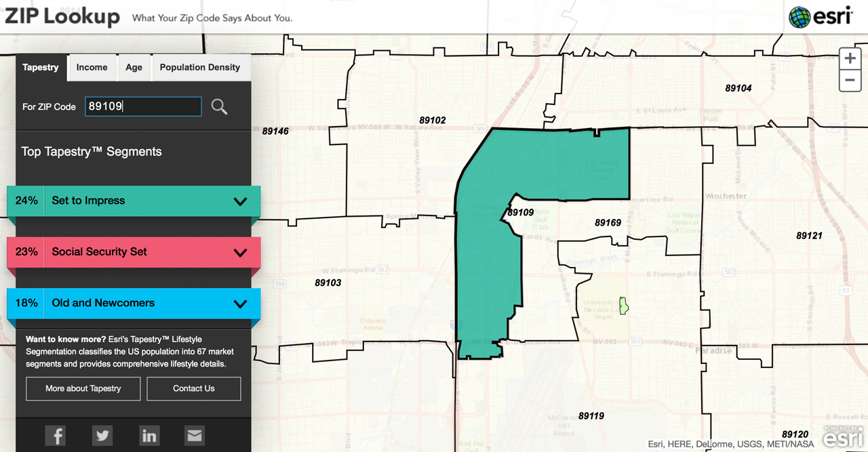The width and height of the screenshot is (868, 452).
Task: Share via the Twitter icon
Action: pyautogui.click(x=102, y=435)
